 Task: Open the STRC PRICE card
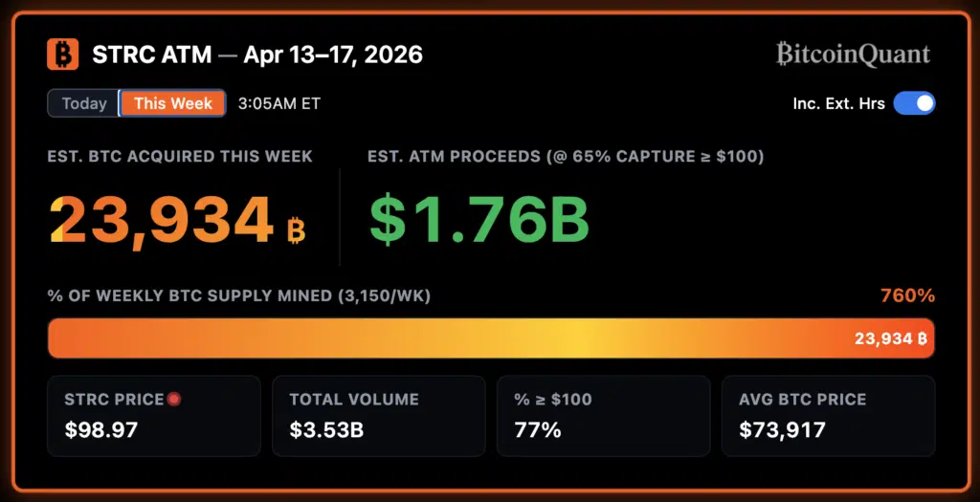coord(153,415)
